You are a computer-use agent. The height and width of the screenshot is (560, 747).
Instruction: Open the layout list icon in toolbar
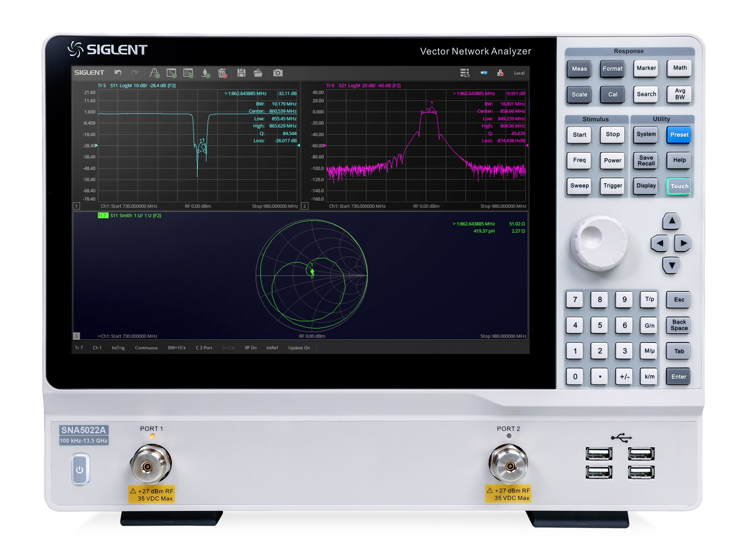465,73
